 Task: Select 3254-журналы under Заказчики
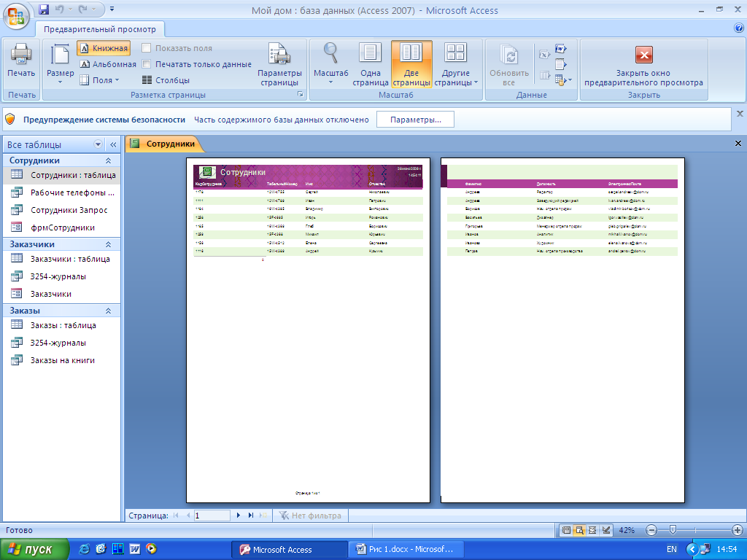(x=62, y=276)
